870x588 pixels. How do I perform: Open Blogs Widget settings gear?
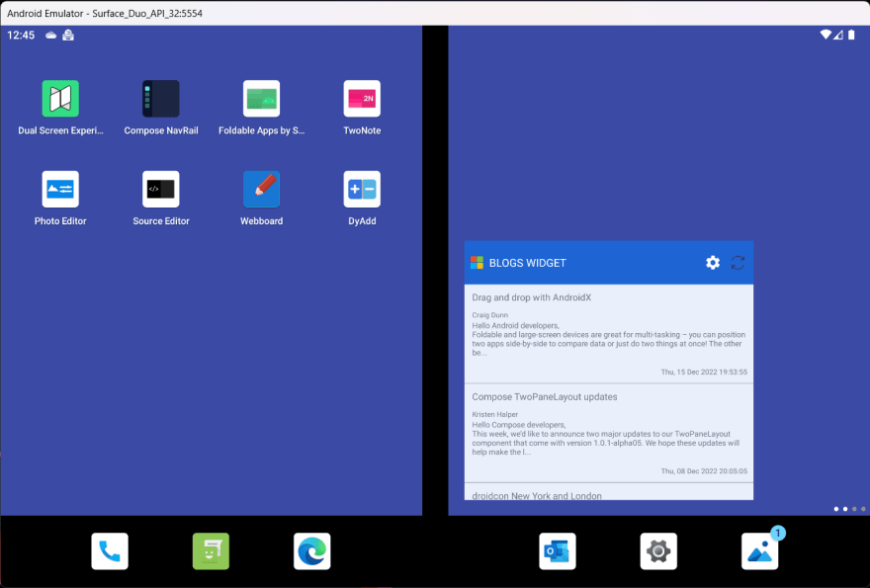pyautogui.click(x=713, y=263)
